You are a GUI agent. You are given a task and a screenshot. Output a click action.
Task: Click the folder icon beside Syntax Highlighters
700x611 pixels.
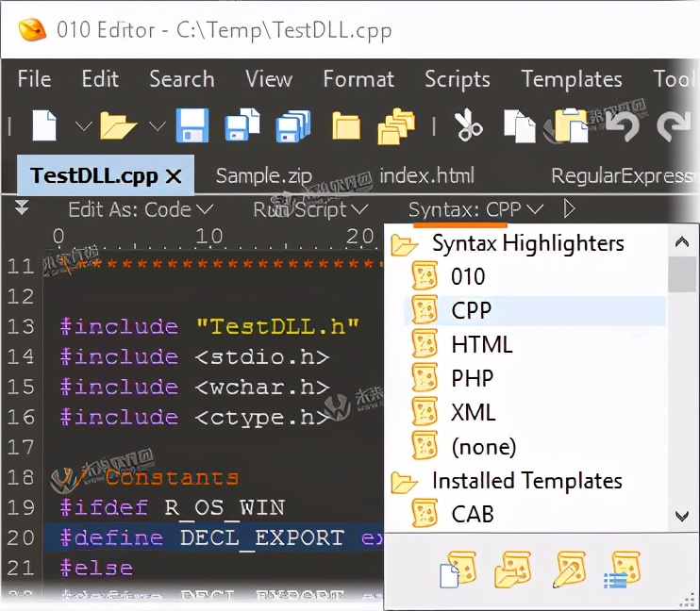(404, 244)
